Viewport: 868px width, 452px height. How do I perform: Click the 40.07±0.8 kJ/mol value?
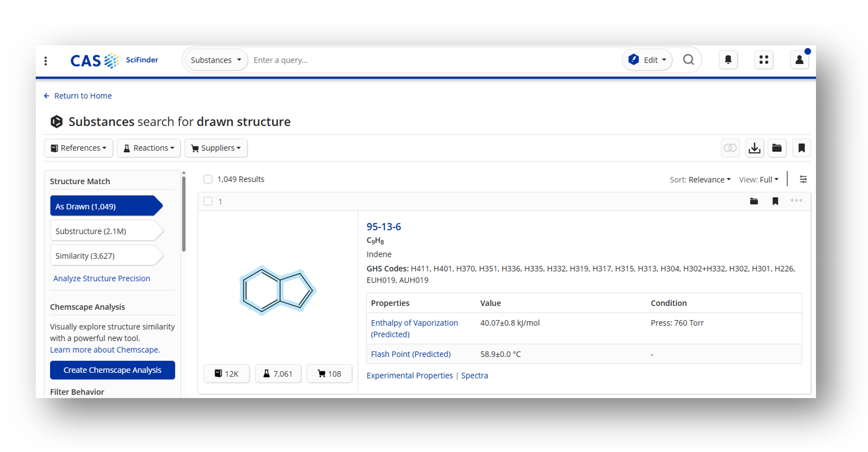point(510,323)
